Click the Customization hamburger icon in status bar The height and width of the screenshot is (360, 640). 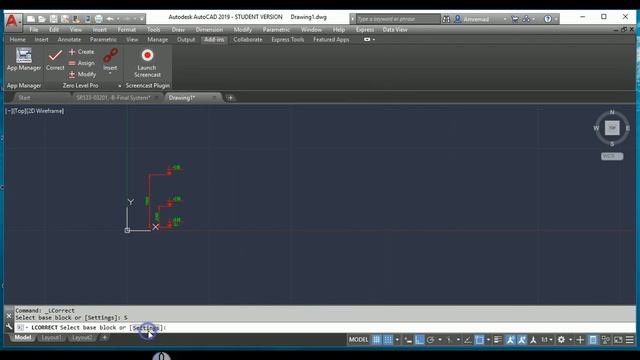click(630, 340)
